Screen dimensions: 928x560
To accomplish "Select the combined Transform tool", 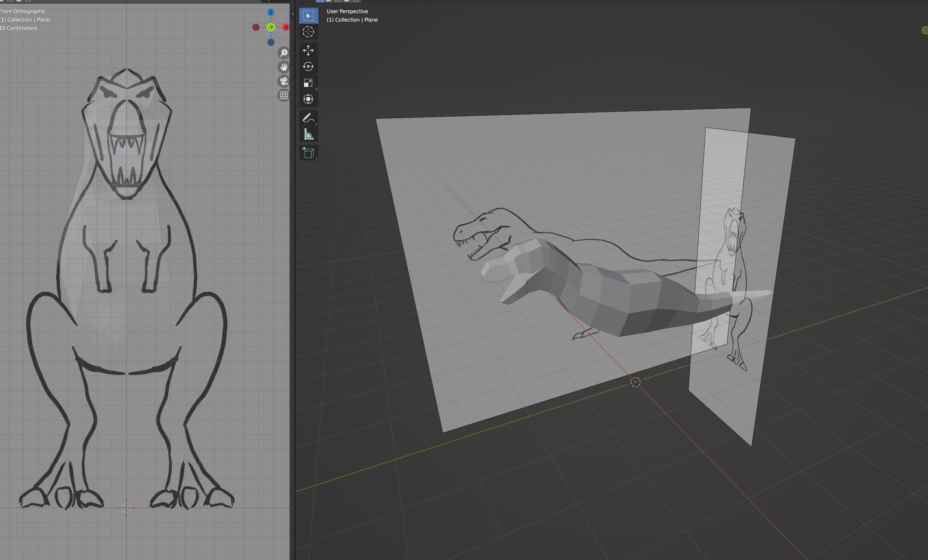I will tap(308, 99).
